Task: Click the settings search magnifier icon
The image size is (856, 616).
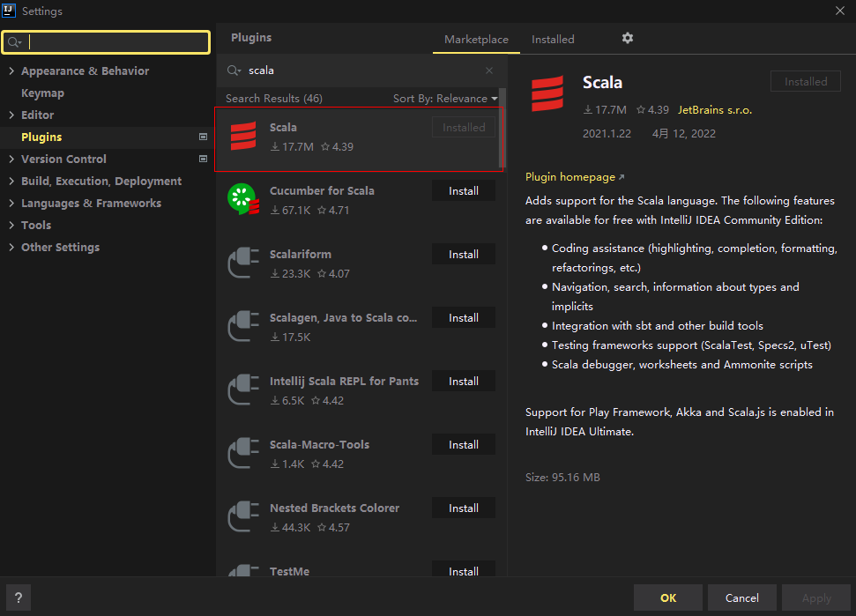Action: pos(15,42)
